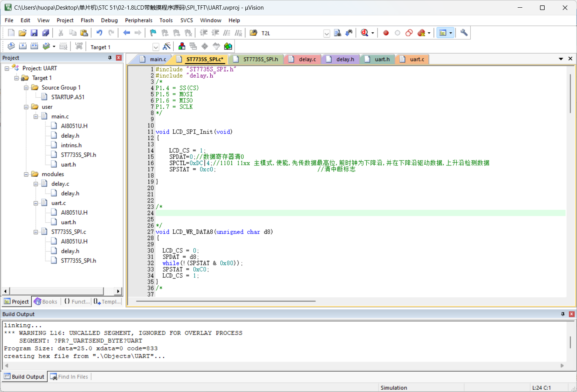
Task: Open Manage Project Items icon
Action: click(x=182, y=47)
